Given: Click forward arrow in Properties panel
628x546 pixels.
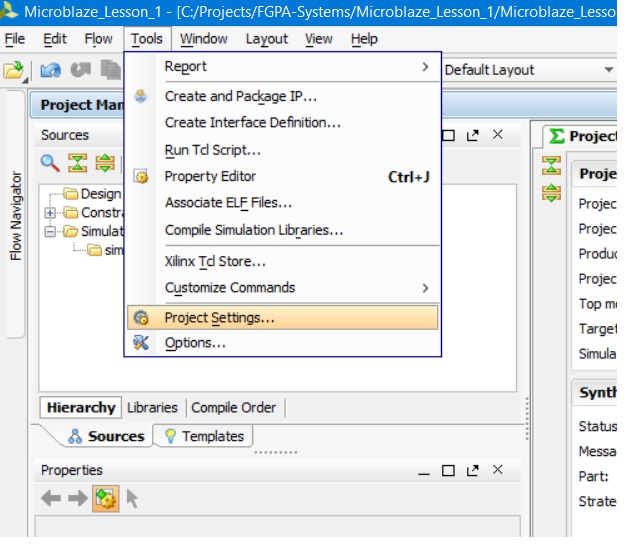Looking at the screenshot, I should (77, 498).
